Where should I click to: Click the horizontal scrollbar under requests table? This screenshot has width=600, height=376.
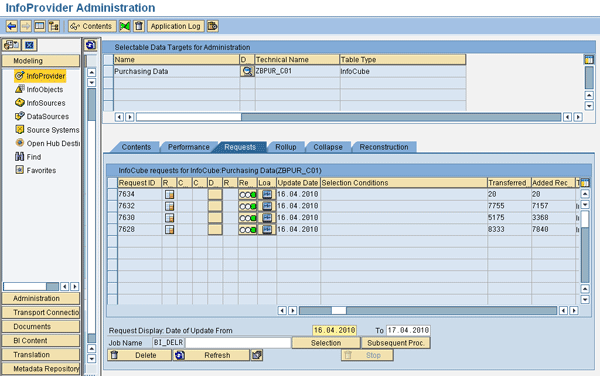coord(428,311)
